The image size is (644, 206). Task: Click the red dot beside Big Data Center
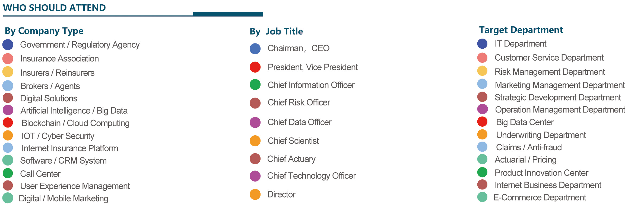[x=482, y=121]
